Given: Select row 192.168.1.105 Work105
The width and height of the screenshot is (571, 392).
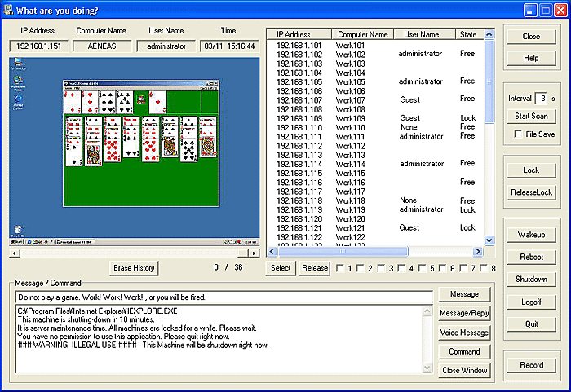Looking at the screenshot, I should pyautogui.click(x=375, y=81).
